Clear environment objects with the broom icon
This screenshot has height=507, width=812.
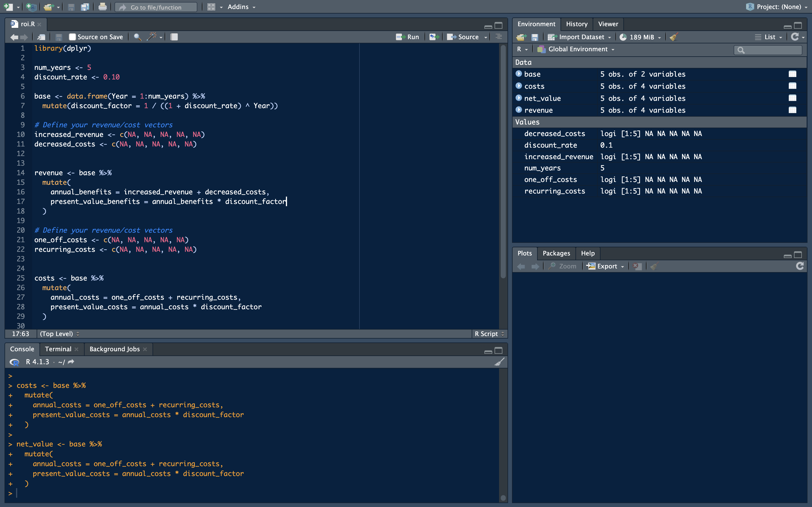674,37
